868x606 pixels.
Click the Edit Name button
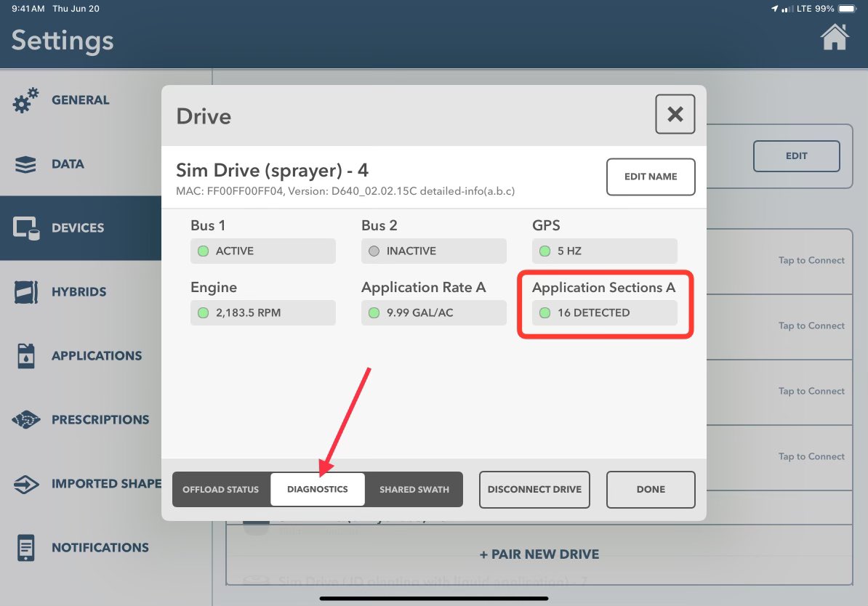651,177
